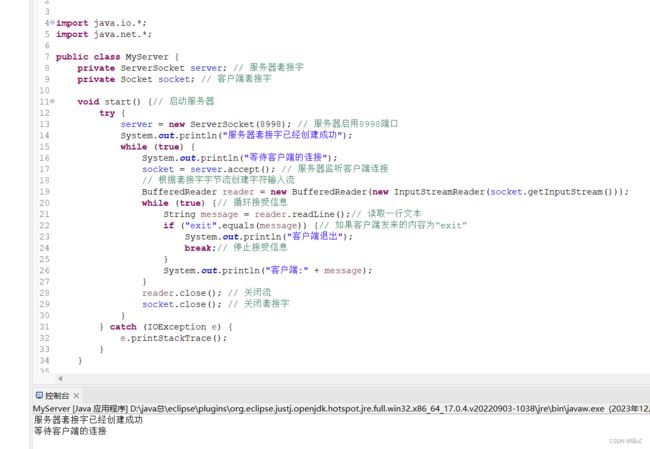Click the println "等待客户端的连接" code line

(240, 158)
